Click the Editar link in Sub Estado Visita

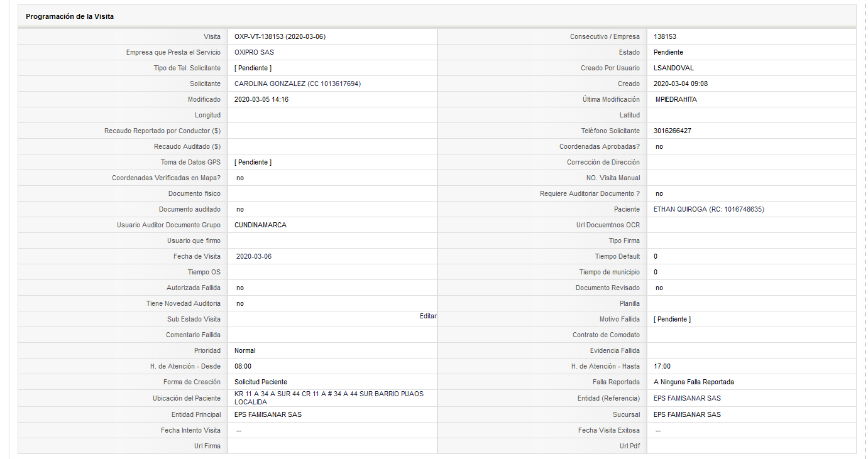click(428, 316)
